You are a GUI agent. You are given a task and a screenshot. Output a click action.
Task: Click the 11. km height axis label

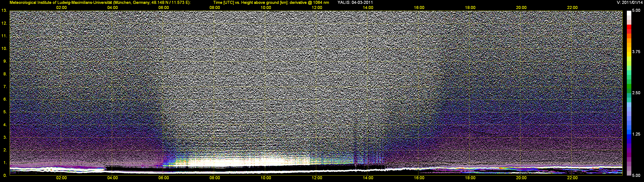tap(4, 36)
